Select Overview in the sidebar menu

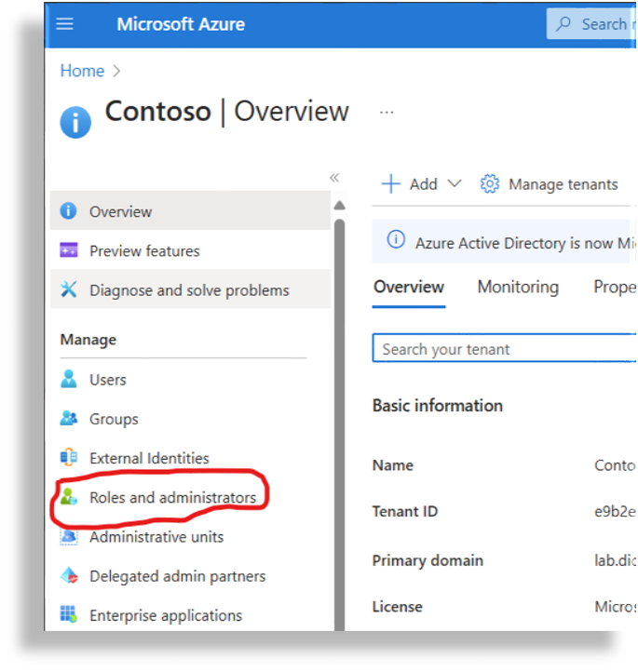coord(120,212)
